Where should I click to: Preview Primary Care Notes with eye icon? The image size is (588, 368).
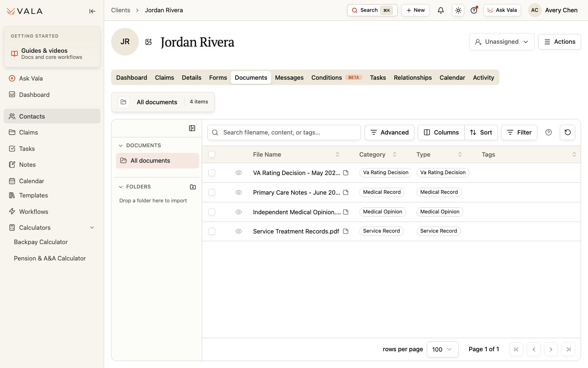(x=239, y=192)
